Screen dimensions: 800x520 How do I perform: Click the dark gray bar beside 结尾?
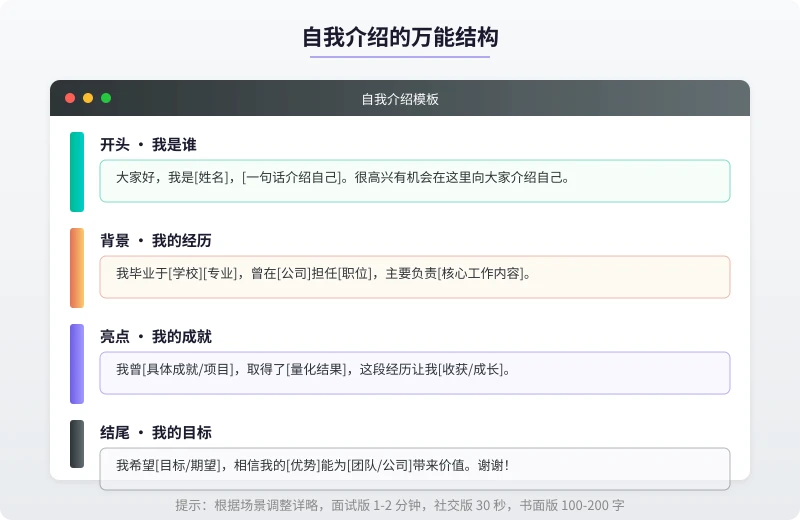[x=77, y=444]
